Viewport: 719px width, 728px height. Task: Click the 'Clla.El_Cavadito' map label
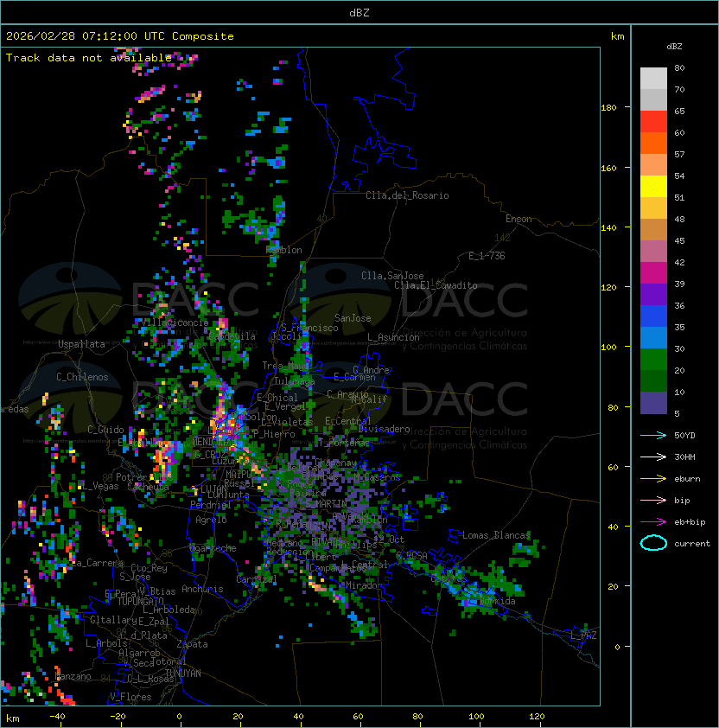(436, 285)
